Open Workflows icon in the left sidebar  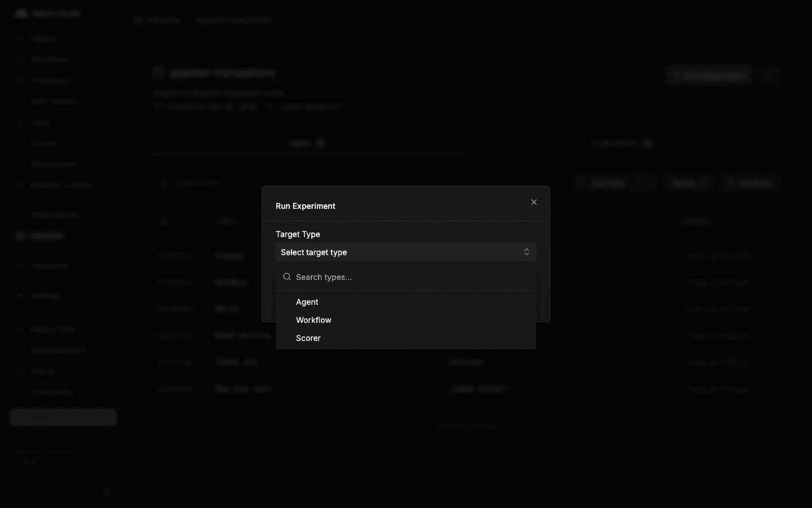21,60
